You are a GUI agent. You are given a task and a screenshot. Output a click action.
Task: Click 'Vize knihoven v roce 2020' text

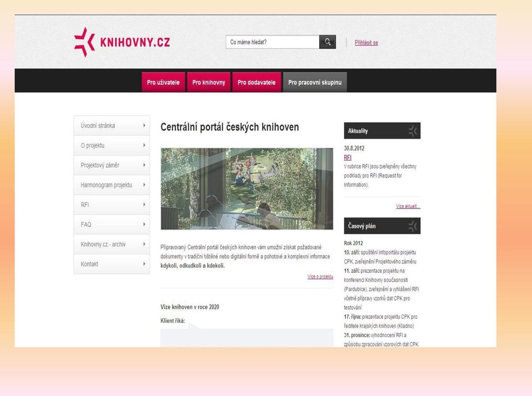click(x=190, y=307)
